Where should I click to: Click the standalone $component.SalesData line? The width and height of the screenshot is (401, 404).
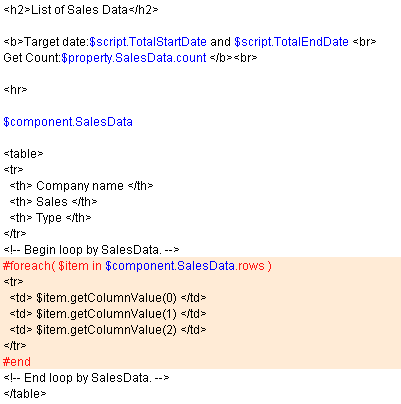(68, 122)
